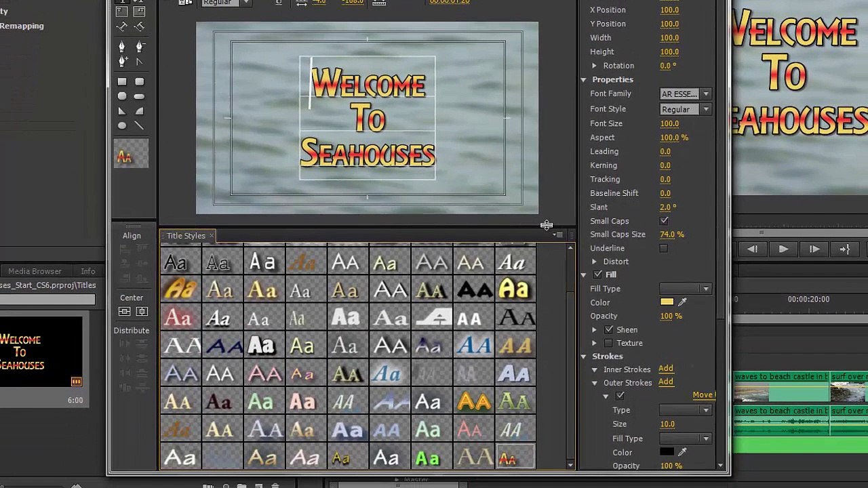Step back one frame in the monitor
Screen dimensions: 868x488
[x=752, y=249]
